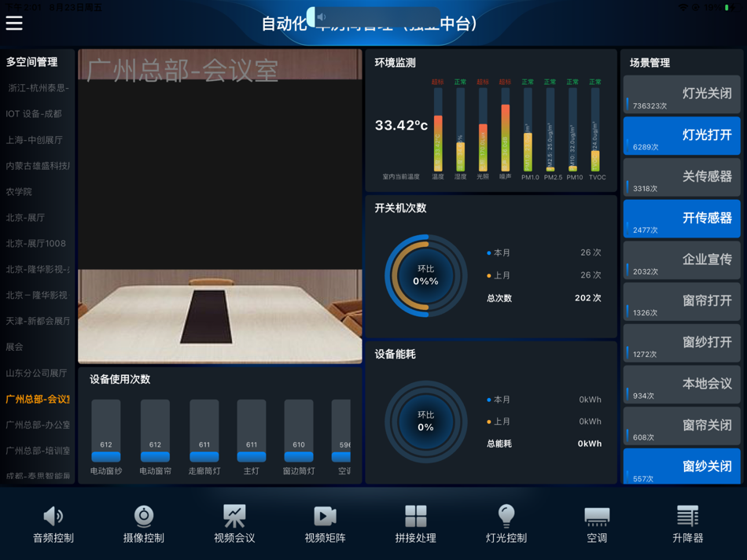Screen dimensions: 747x560
Task: Open the hamburger navigation menu
Action: tap(13, 23)
